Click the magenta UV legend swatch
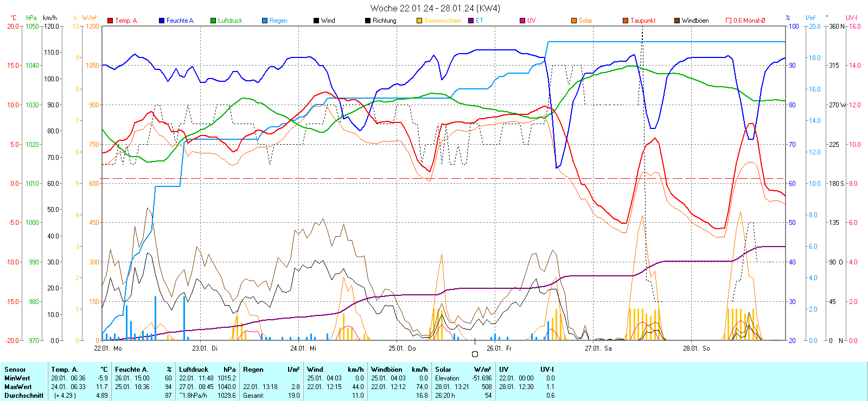 (x=522, y=21)
